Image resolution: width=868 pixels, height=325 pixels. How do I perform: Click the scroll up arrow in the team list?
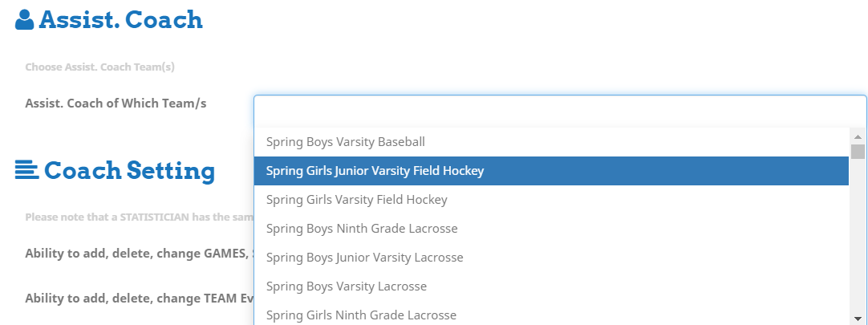point(858,136)
